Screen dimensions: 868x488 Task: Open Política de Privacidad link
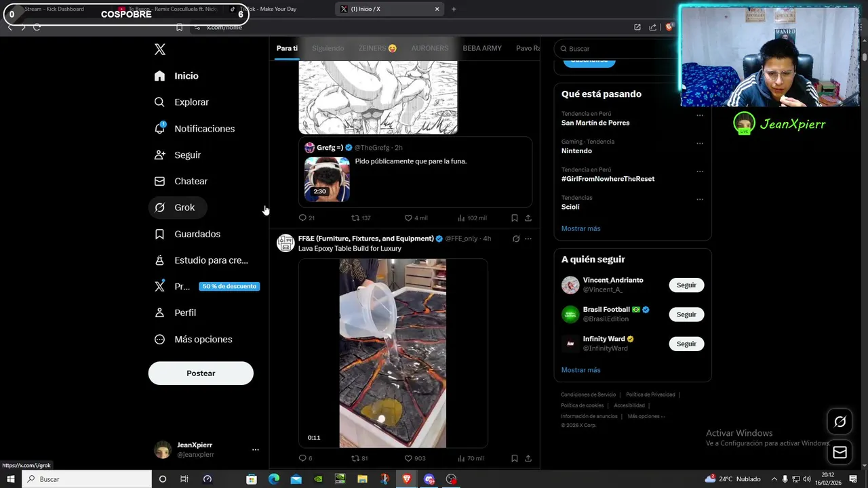(650, 394)
